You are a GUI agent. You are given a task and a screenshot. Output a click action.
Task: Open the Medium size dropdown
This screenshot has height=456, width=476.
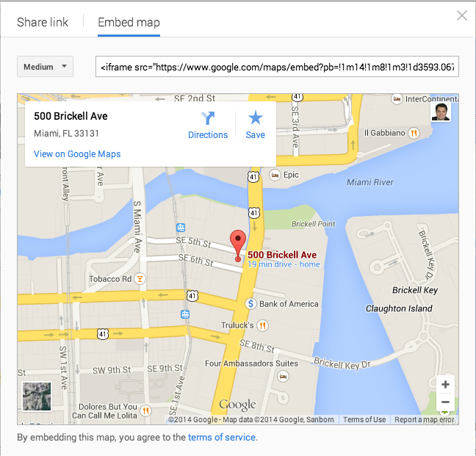45,66
